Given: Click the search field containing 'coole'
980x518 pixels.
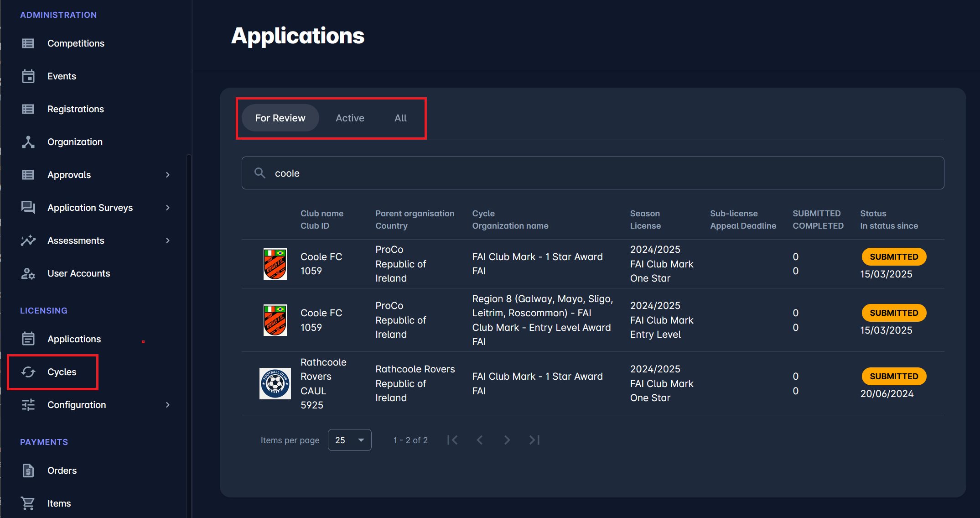Looking at the screenshot, I should (x=593, y=173).
